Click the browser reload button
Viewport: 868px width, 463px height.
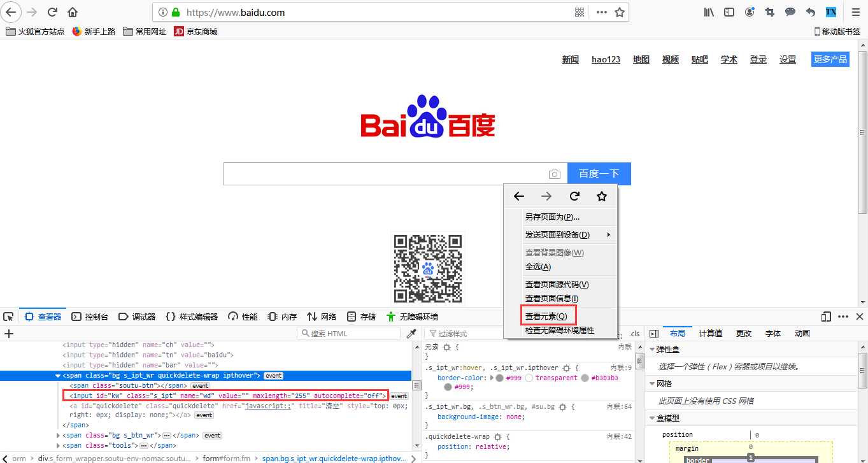click(x=53, y=12)
